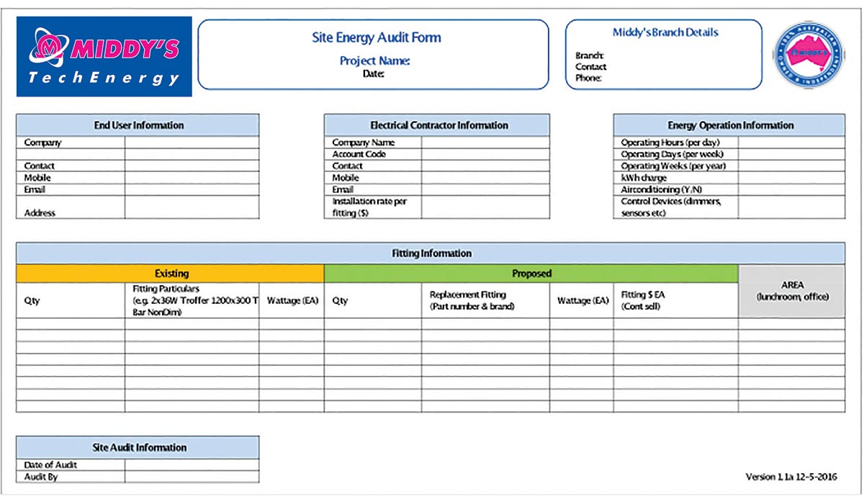
Task: Select the Site Energy Audit Form title
Action: pos(376,37)
